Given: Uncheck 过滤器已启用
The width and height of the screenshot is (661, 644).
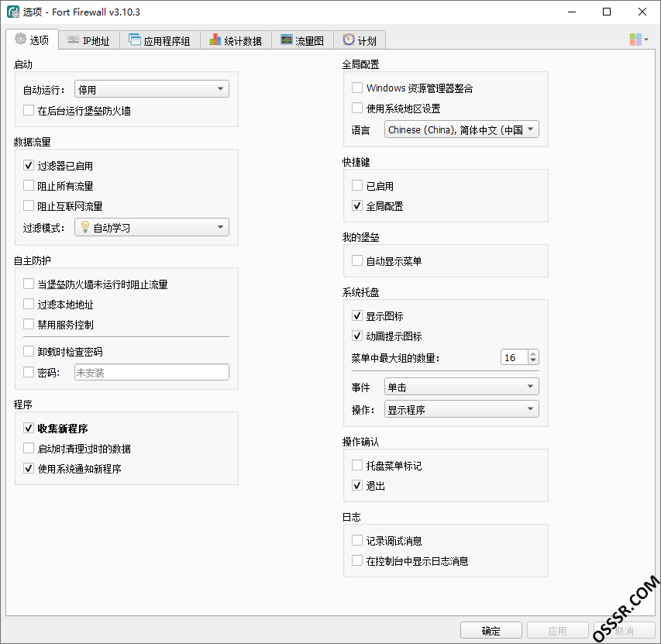Looking at the screenshot, I should pos(29,165).
